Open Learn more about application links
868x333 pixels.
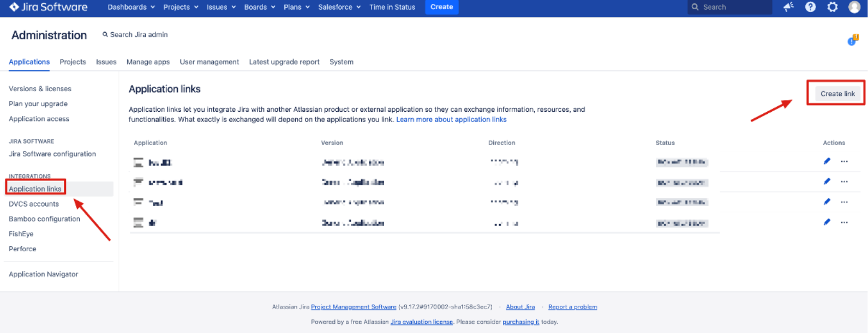tap(451, 119)
